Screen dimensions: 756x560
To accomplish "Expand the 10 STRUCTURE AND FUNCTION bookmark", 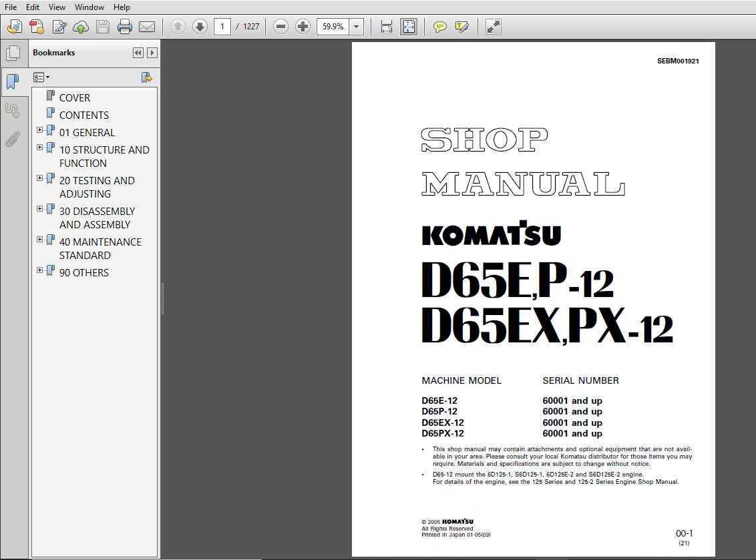I will [x=39, y=148].
